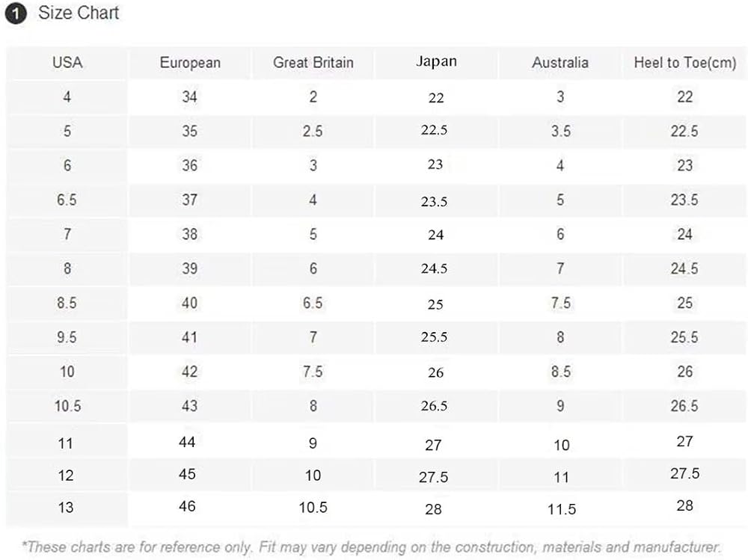Select the Australia column header

point(560,63)
